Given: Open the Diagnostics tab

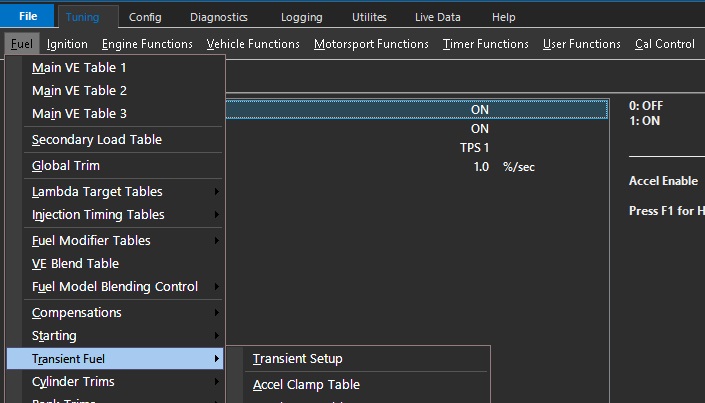Looking at the screenshot, I should 218,17.
